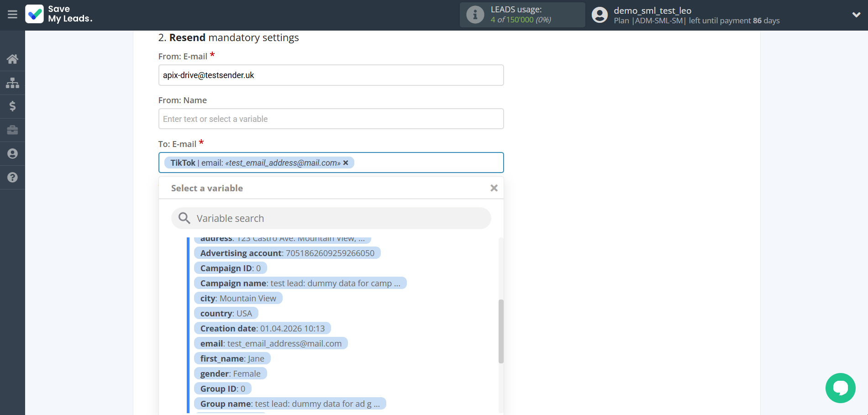This screenshot has width=868, height=415.
Task: Click the From: Name input field
Action: click(331, 119)
